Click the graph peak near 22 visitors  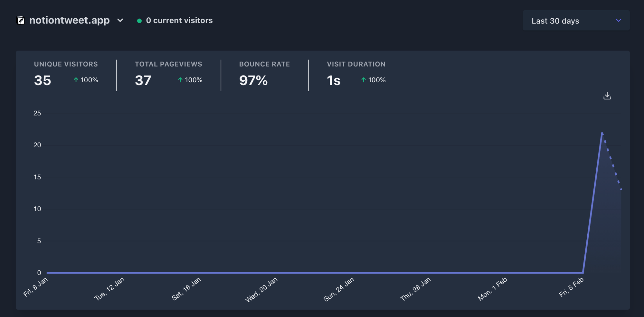tap(602, 133)
